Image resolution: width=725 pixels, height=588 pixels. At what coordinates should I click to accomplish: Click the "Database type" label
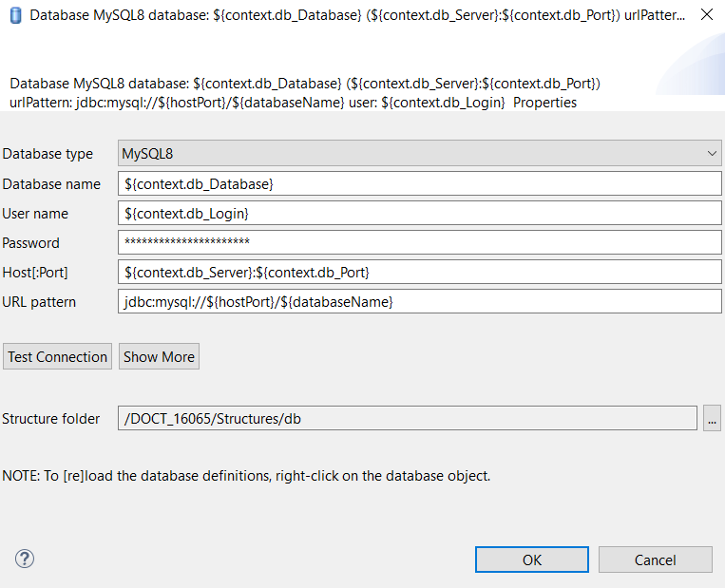(x=48, y=154)
